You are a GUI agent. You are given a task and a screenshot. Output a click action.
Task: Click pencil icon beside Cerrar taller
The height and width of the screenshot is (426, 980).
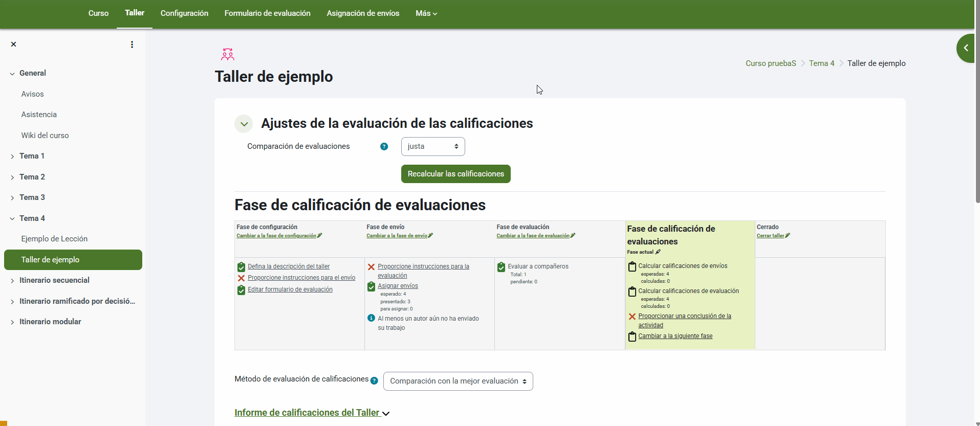tap(788, 236)
